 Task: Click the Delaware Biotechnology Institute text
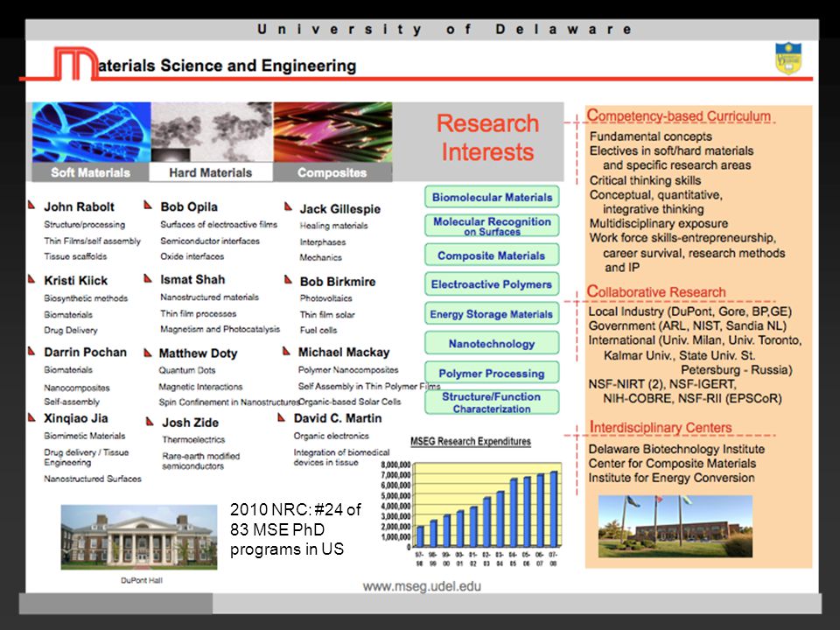click(676, 449)
